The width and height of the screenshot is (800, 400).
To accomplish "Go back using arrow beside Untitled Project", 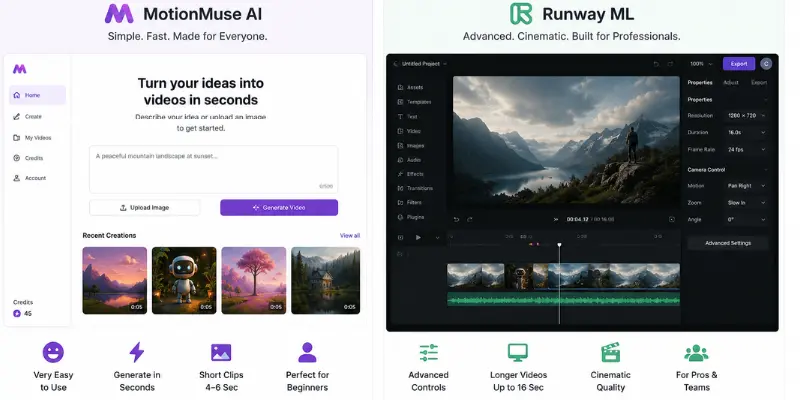I will [395, 64].
